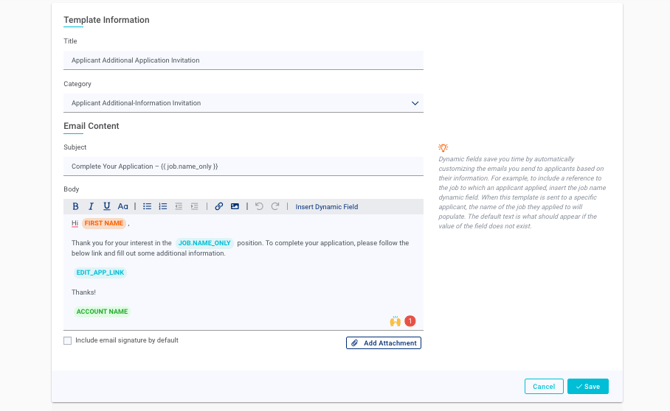The image size is (670, 411).
Task: Click the insert link icon
Action: 219,207
